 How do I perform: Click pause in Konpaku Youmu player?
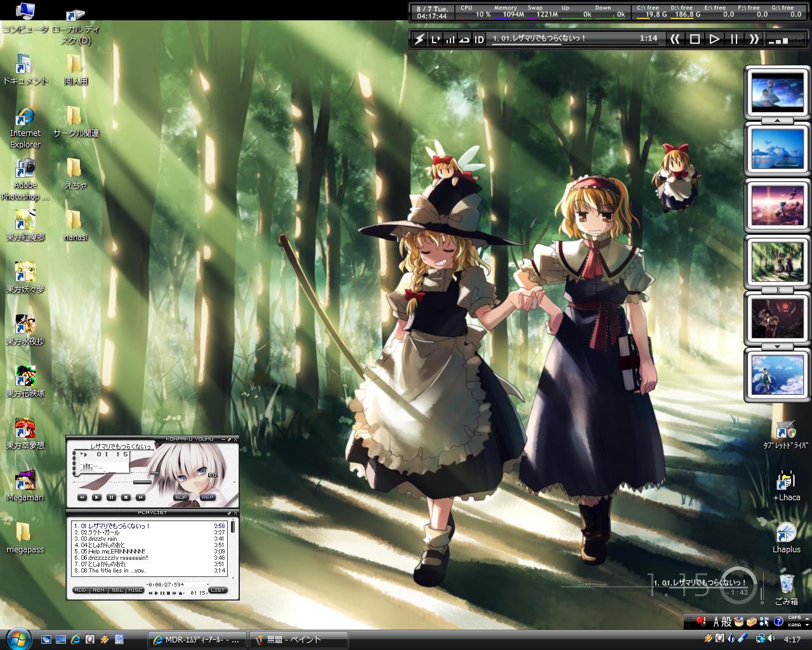[x=111, y=497]
